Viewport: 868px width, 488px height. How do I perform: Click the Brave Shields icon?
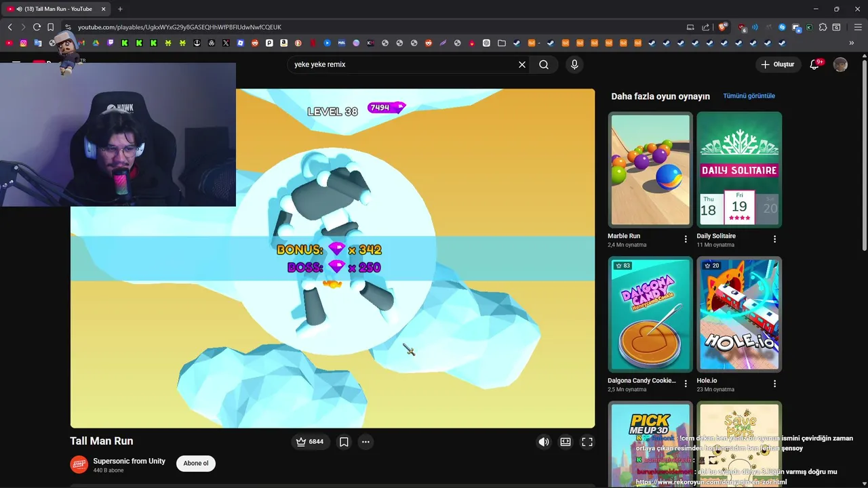coord(723,27)
